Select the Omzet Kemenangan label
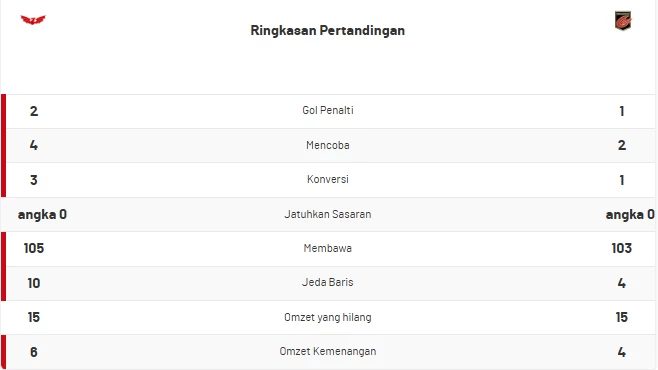Image resolution: width=658 pixels, height=370 pixels. 328,352
